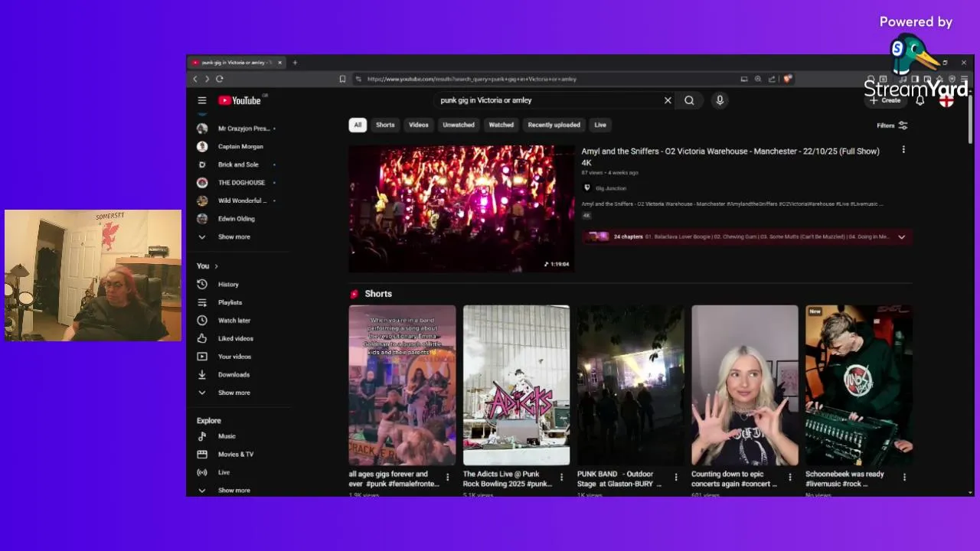
Task: Open The Adicts Live short thumbnail
Action: pyautogui.click(x=516, y=385)
